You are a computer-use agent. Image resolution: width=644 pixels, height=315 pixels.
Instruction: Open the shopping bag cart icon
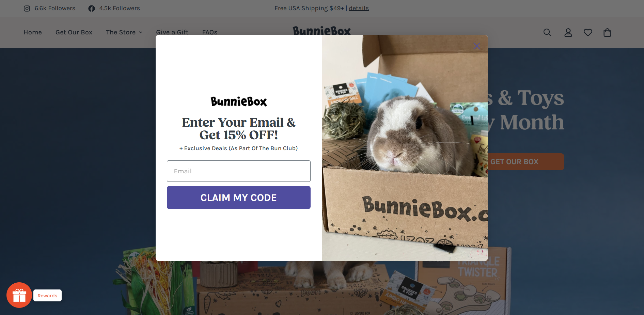[x=607, y=32]
